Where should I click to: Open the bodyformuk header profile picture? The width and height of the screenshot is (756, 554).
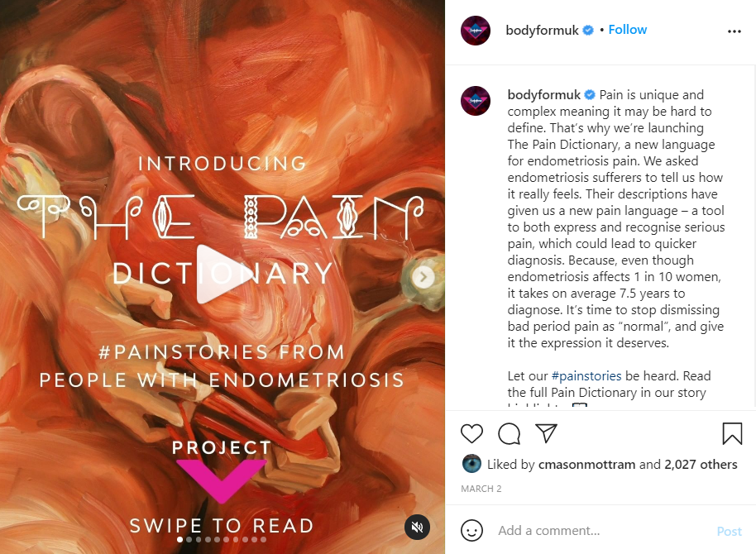[x=476, y=31]
